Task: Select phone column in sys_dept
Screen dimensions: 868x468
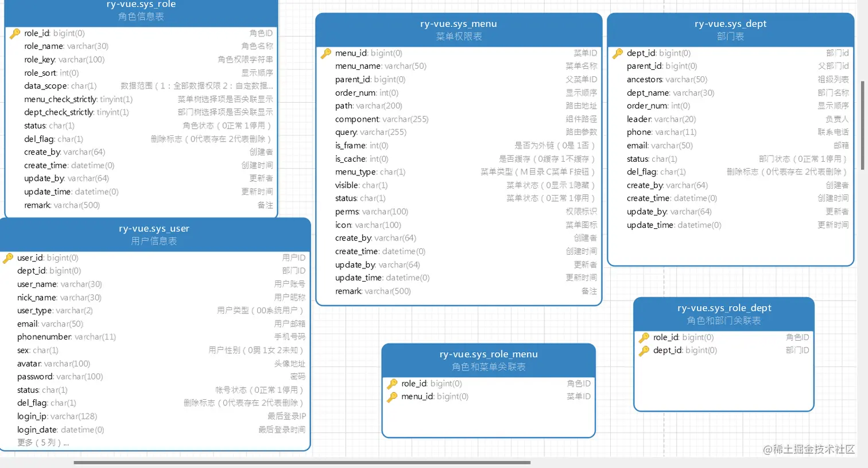Action: tap(730, 132)
